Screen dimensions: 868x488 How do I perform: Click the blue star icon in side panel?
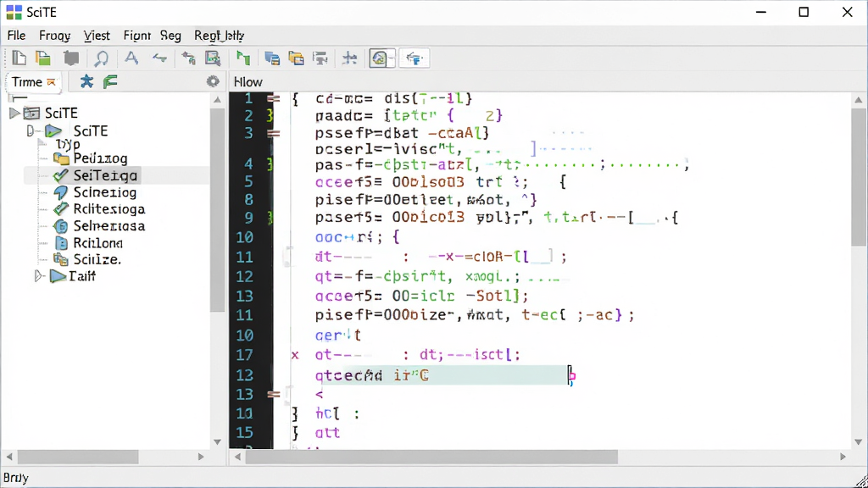(87, 82)
